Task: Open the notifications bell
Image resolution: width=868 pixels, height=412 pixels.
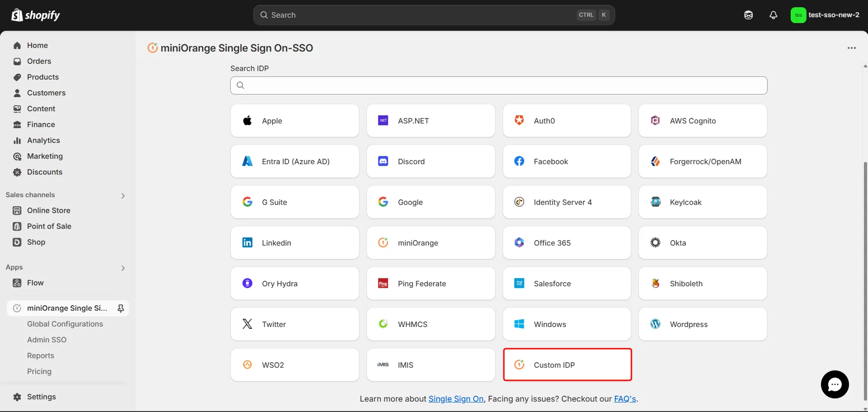Action: click(x=773, y=15)
